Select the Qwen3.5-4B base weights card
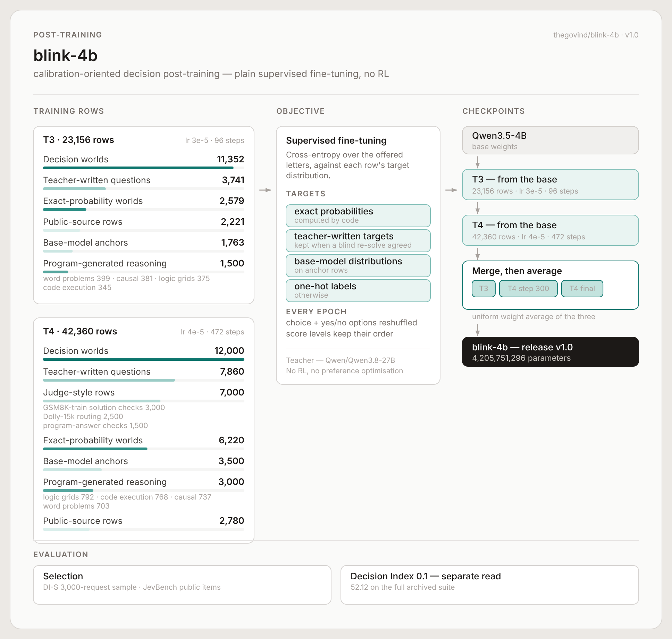 click(x=551, y=140)
